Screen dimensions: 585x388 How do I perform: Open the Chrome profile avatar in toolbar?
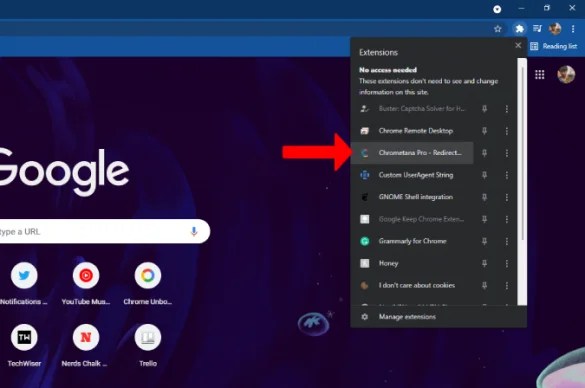click(x=555, y=29)
